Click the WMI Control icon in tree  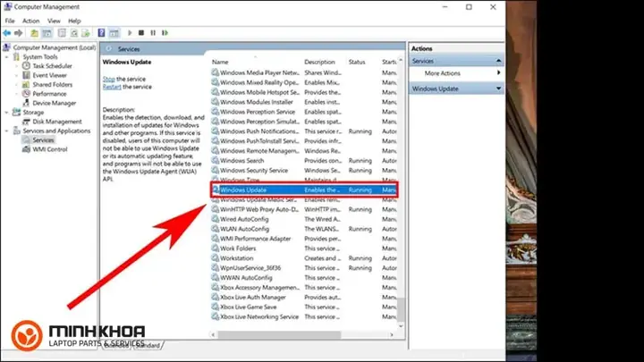pyautogui.click(x=26, y=149)
